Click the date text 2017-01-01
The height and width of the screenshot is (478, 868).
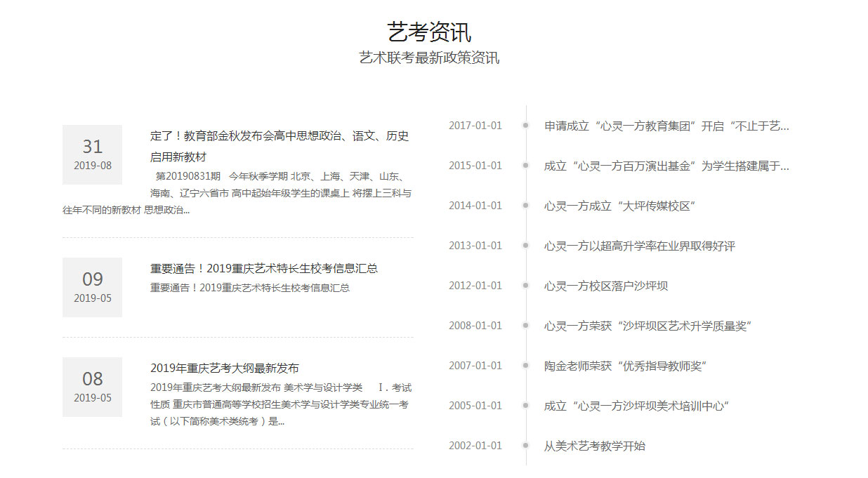pos(475,126)
